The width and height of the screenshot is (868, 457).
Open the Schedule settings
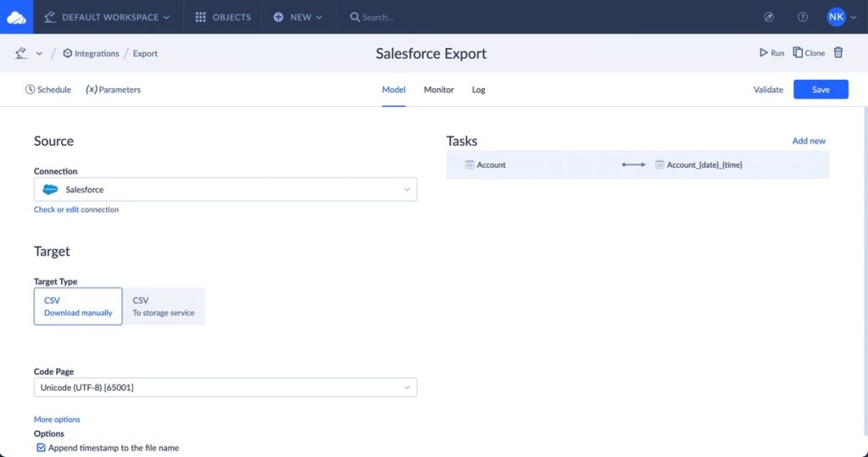(48, 89)
